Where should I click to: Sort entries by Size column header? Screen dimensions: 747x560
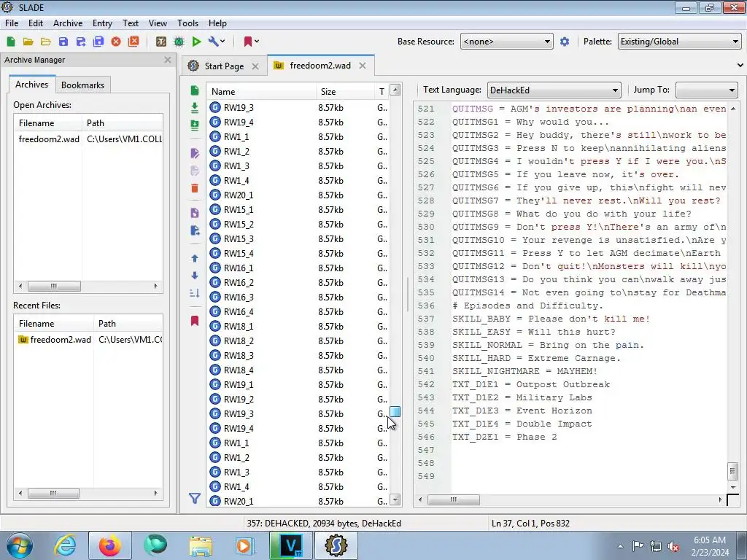(x=345, y=91)
